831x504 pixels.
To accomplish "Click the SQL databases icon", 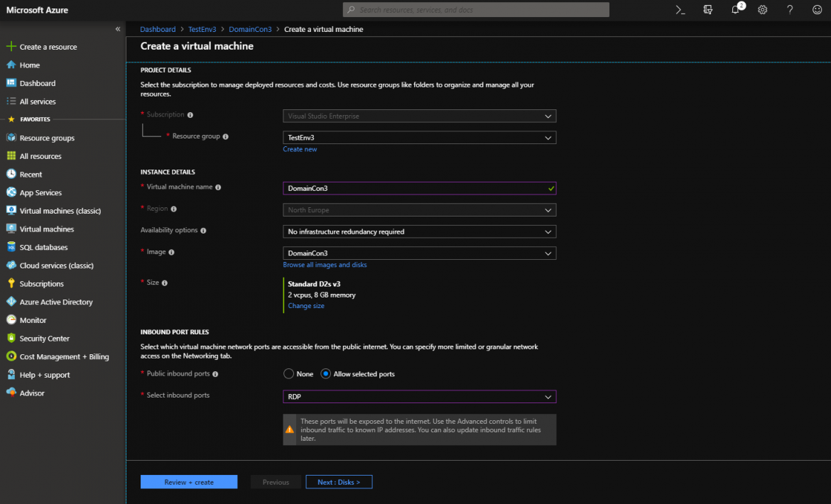I will [x=11, y=247].
